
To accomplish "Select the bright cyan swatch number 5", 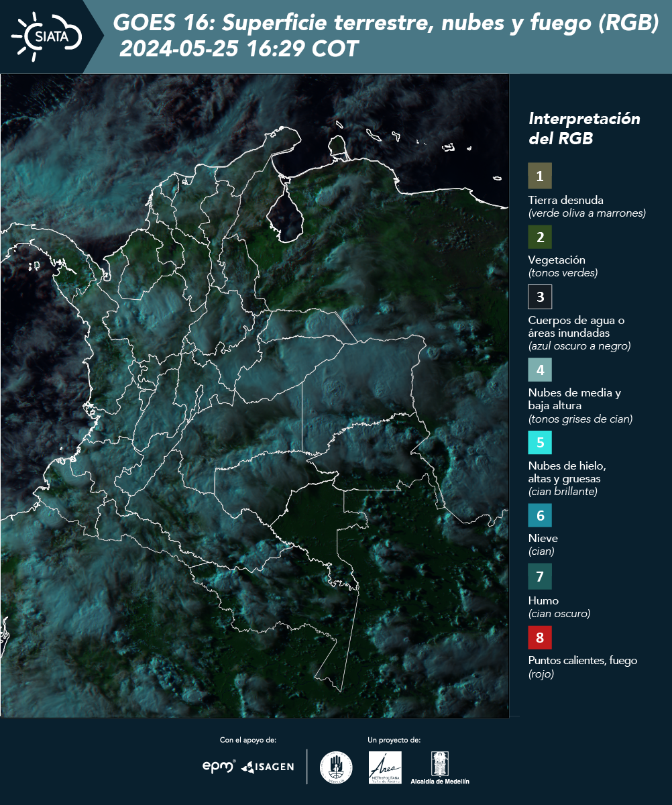I will [540, 443].
